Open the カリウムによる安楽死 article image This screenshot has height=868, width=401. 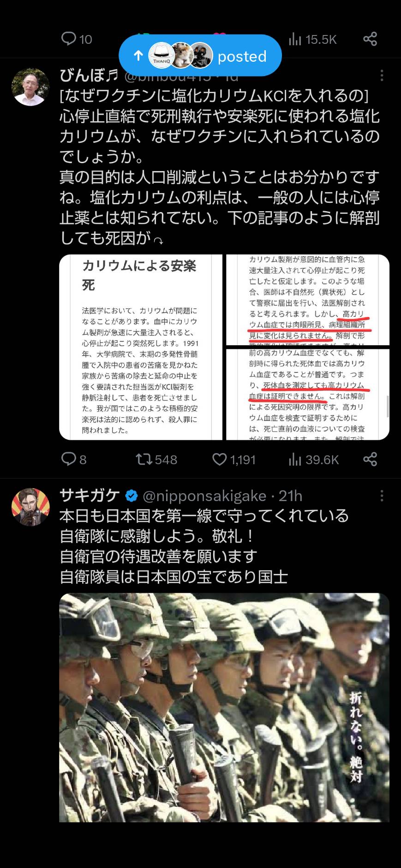tap(141, 347)
